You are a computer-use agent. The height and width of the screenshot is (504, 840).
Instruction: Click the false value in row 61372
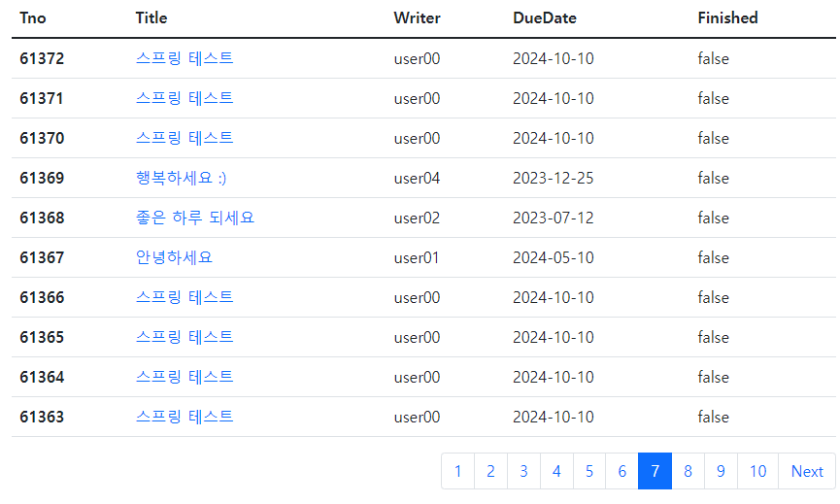(713, 58)
